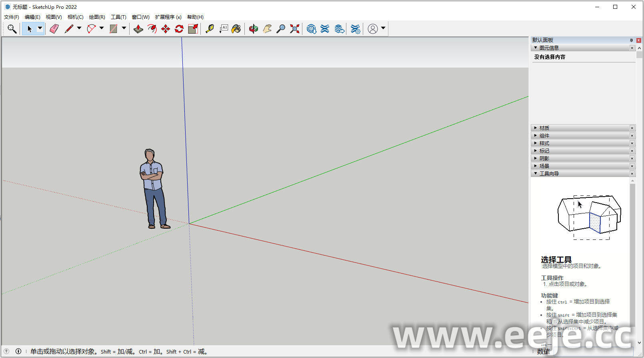Select the Eraser tool
Viewport: 644px width, 358px height.
[x=54, y=29]
